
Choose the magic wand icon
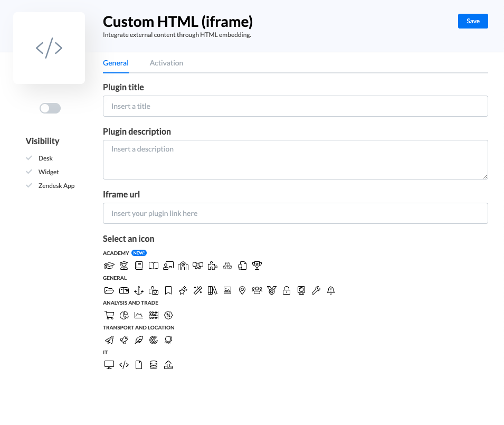198,290
